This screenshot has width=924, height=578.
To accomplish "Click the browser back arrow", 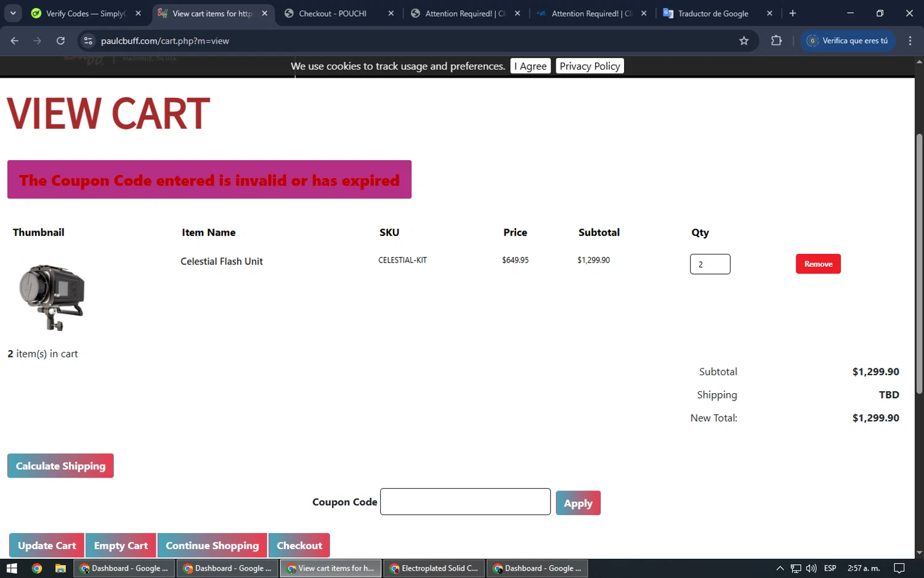I will 15,41.
